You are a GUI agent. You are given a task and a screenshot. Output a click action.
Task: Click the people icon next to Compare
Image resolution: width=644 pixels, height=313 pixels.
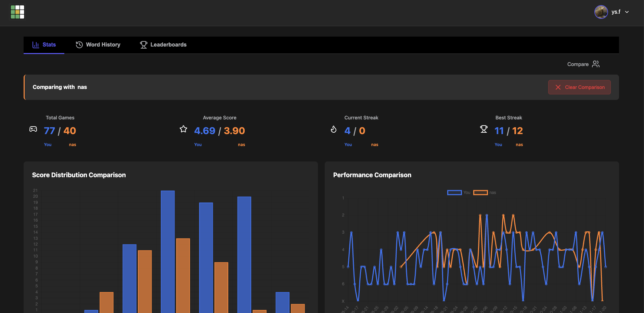[x=596, y=64]
